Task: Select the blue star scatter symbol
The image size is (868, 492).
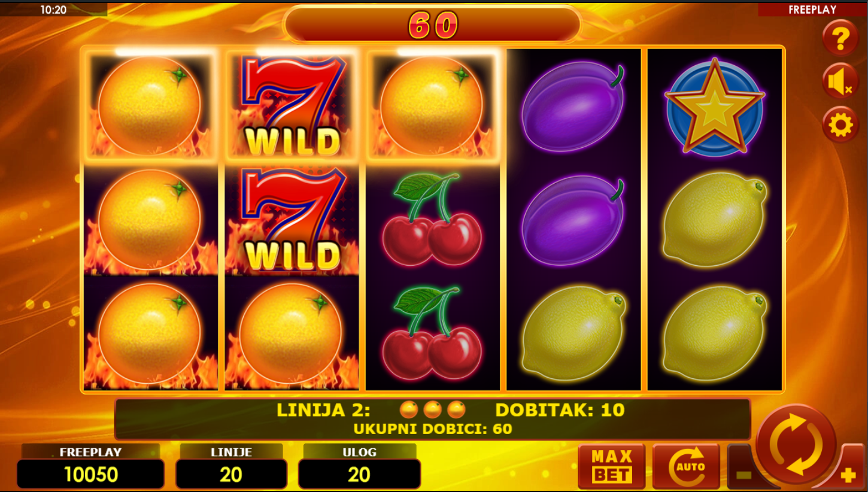Action: (715, 108)
